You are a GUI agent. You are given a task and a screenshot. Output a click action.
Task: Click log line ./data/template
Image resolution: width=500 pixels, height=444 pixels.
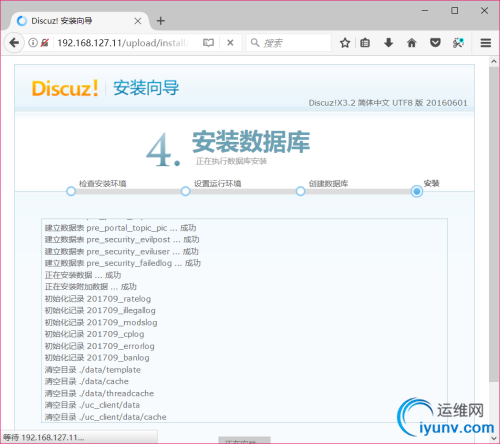[x=93, y=370]
